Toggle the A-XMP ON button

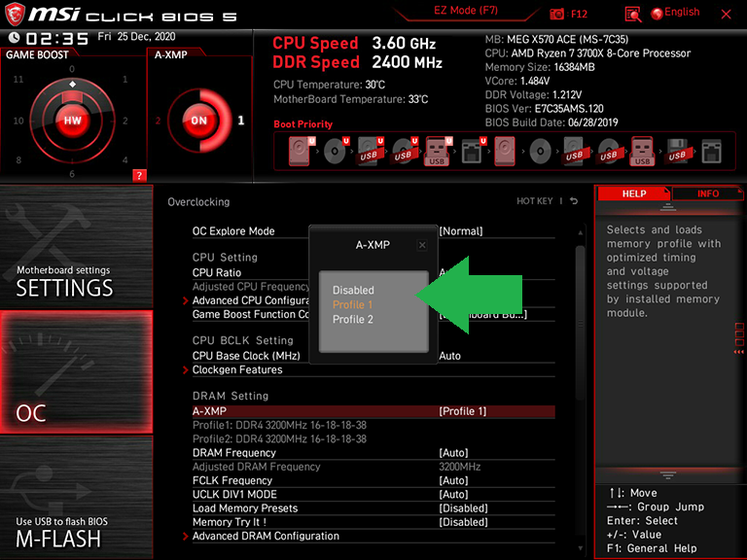tap(199, 121)
